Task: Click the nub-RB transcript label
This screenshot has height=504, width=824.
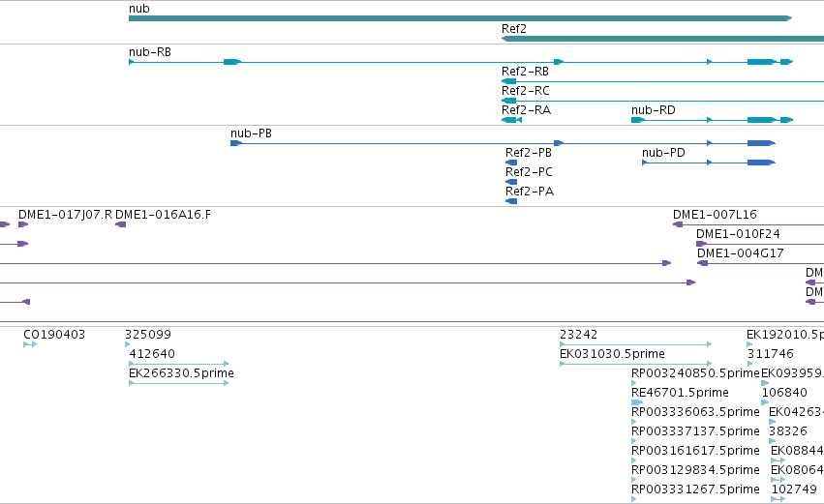Action: [150, 52]
